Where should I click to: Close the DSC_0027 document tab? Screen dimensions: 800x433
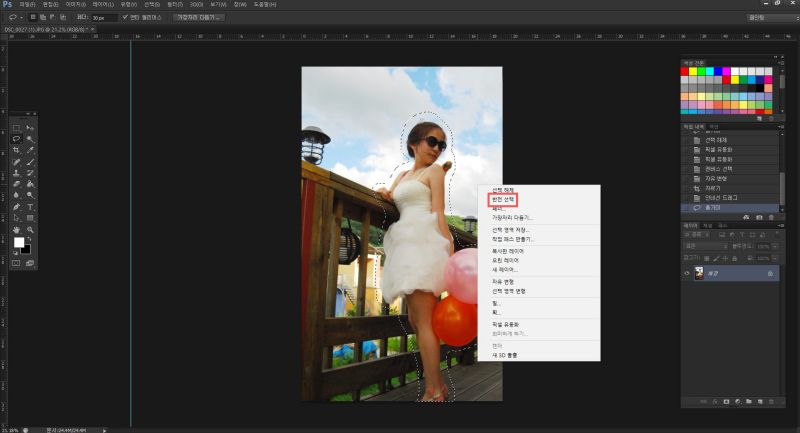[x=93, y=29]
